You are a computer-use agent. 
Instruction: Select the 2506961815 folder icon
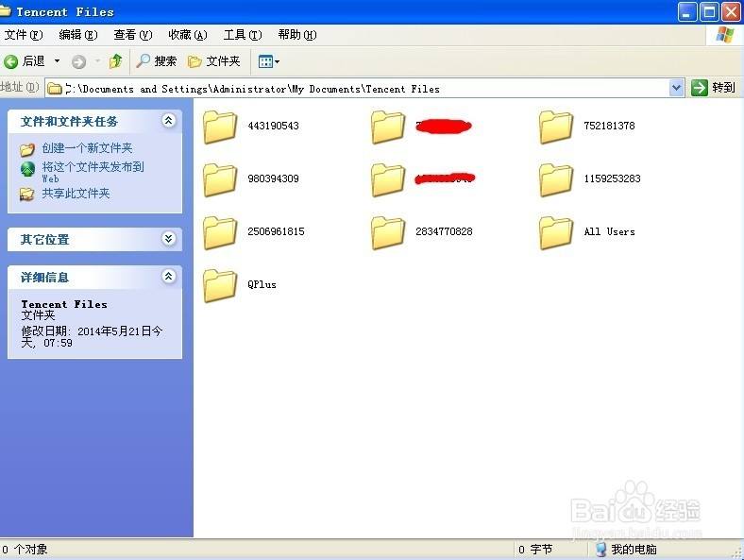click(x=220, y=233)
